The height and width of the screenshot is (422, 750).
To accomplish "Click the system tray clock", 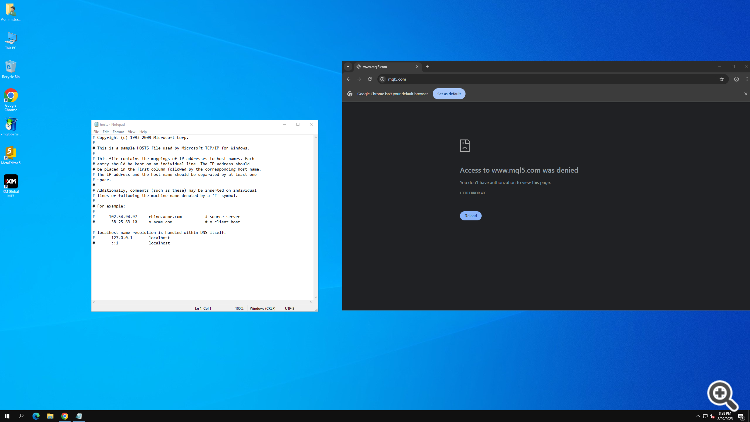I will (x=725, y=416).
